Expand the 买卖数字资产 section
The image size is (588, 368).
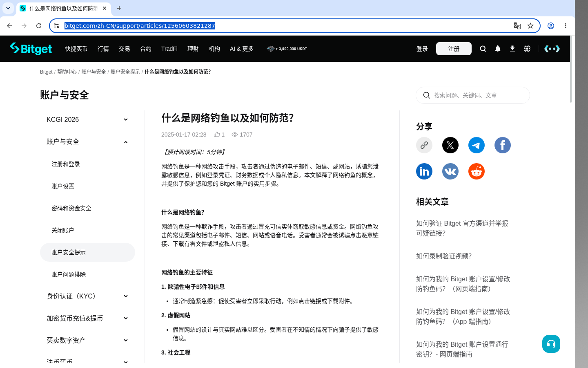(x=87, y=340)
